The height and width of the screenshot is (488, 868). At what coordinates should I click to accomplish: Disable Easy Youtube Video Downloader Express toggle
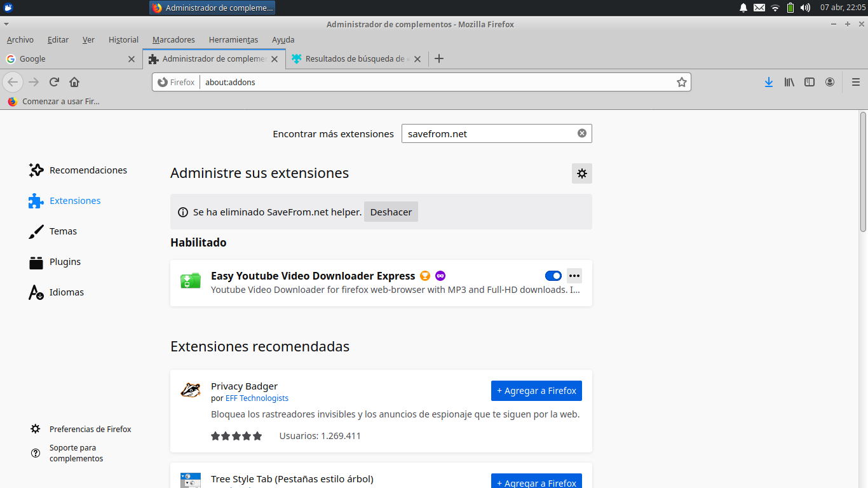[553, 276]
